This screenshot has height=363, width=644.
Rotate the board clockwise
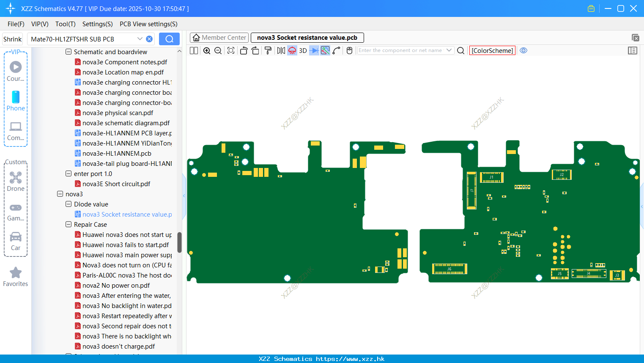click(255, 50)
